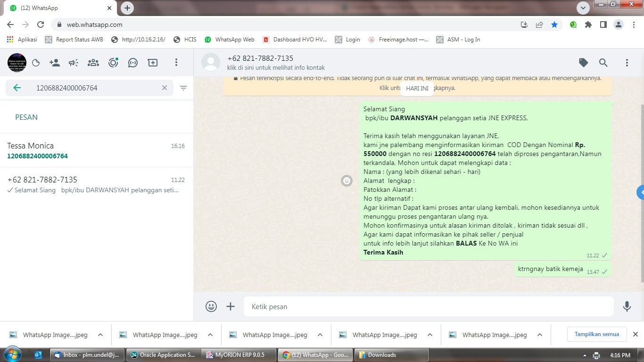Go back from search using the green arrow
The width and height of the screenshot is (644, 362).
[17, 88]
